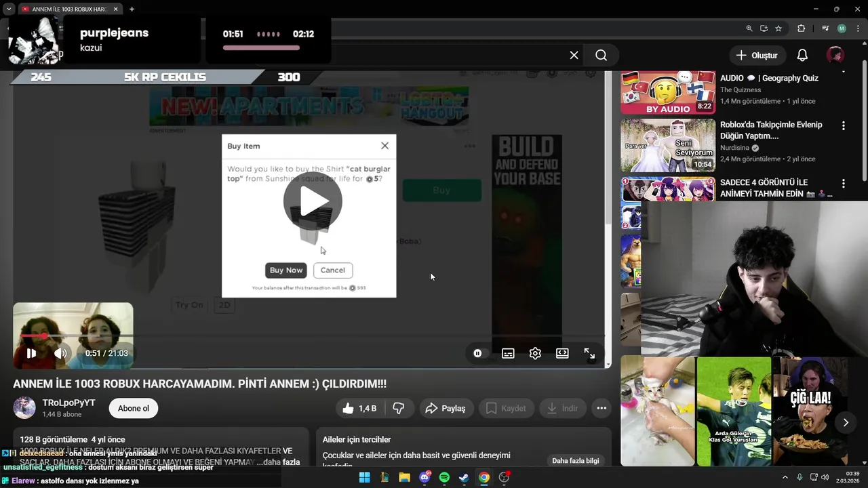Click the install app icon in address bar
Viewport: 868px width, 488px height.
click(764, 28)
